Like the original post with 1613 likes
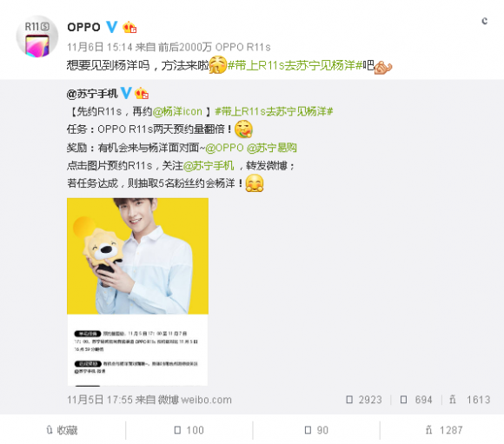This screenshot has width=504, height=444. pyautogui.click(x=469, y=400)
